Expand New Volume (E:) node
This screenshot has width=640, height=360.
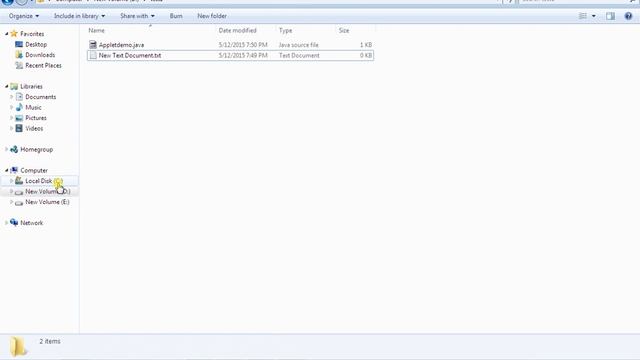pyautogui.click(x=11, y=202)
